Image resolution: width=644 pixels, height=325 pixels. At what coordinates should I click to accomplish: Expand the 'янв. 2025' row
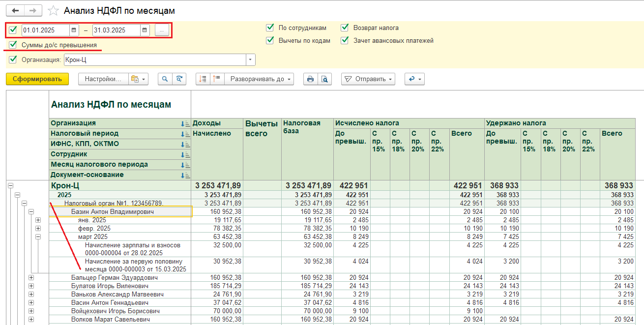coord(38,220)
